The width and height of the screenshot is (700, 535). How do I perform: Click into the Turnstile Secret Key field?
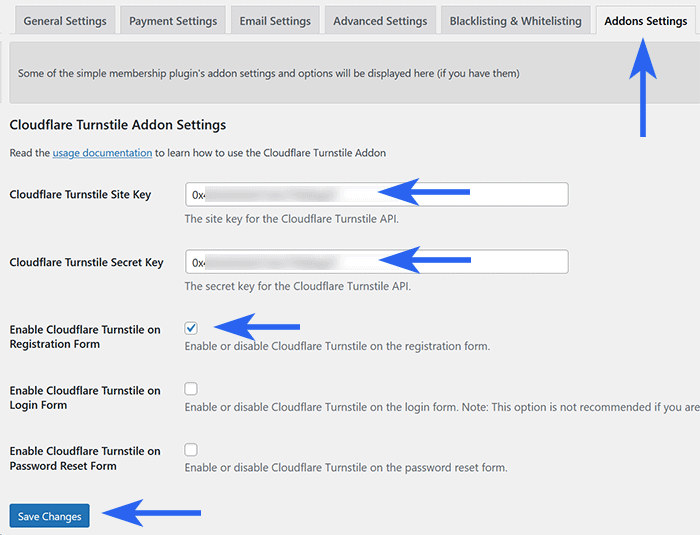[x=376, y=262]
